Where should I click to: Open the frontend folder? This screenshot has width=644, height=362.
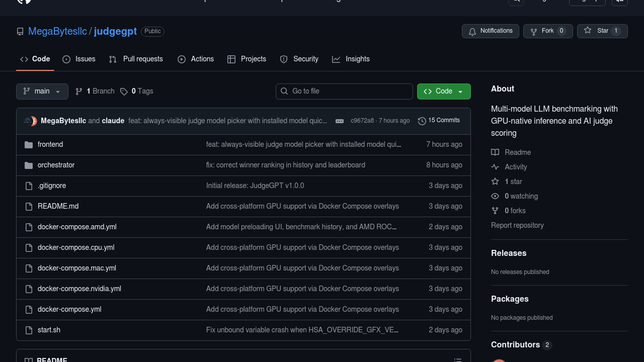pos(50,144)
